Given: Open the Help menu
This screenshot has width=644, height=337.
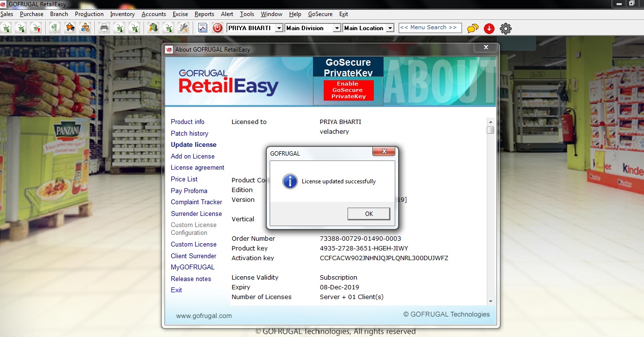Looking at the screenshot, I should click(295, 14).
